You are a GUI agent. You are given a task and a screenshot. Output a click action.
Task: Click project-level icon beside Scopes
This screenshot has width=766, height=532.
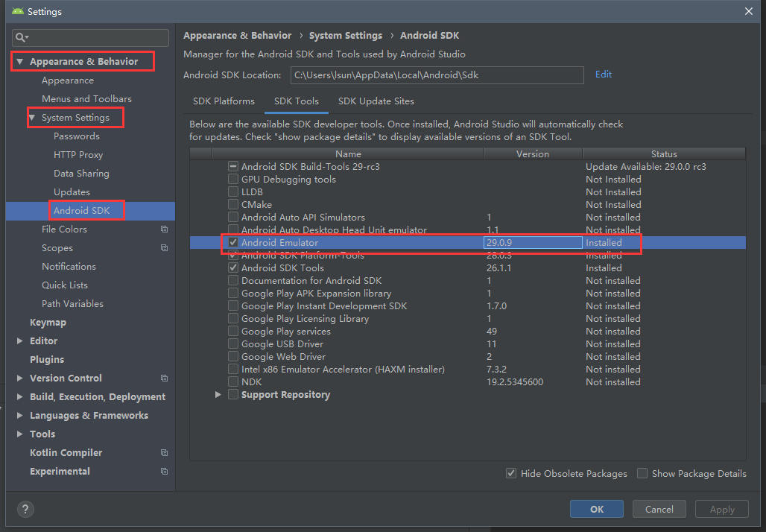point(164,247)
